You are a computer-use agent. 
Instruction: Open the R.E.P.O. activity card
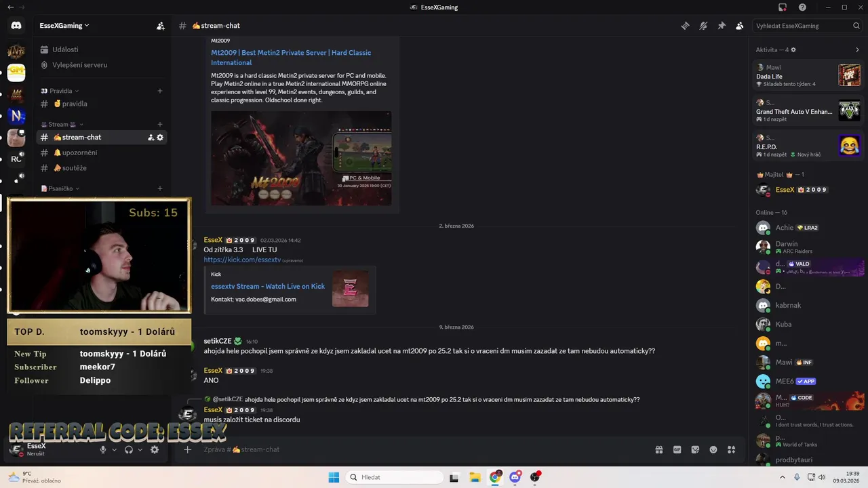tap(808, 146)
